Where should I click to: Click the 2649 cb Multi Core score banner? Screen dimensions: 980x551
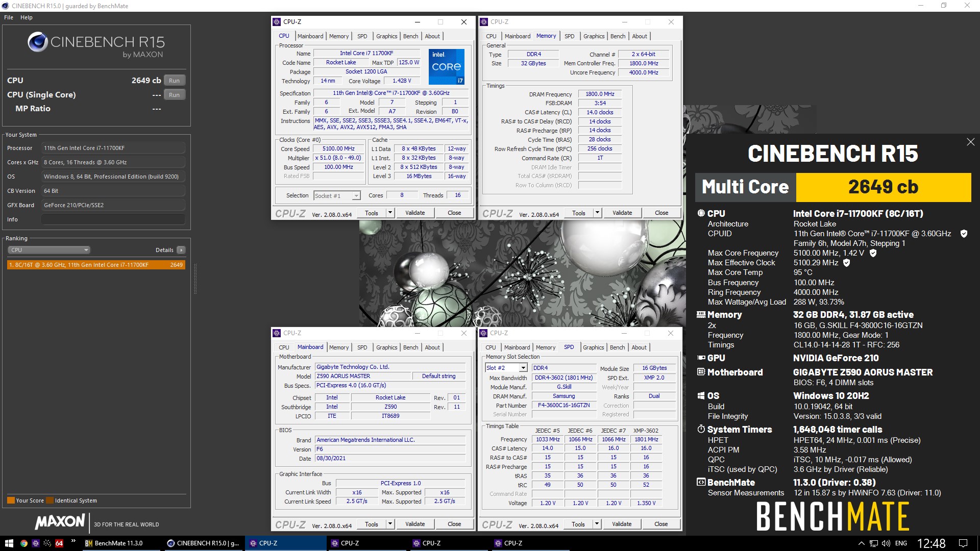click(884, 187)
